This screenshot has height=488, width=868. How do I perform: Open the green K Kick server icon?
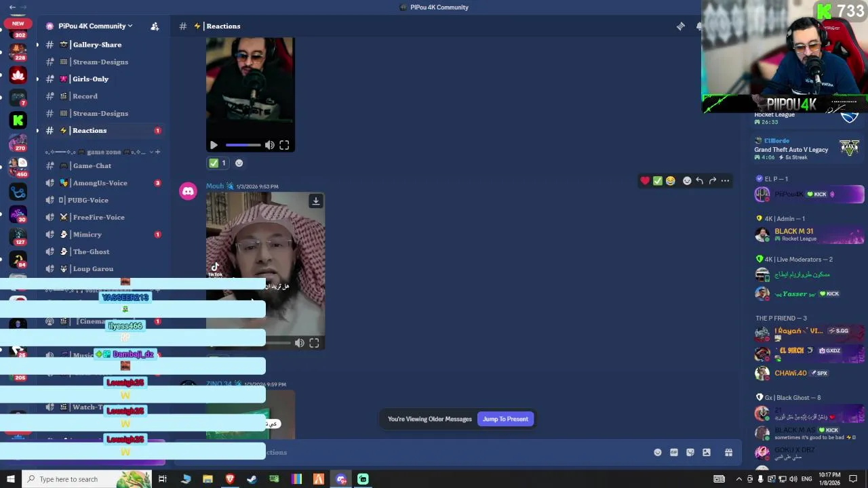click(x=18, y=121)
